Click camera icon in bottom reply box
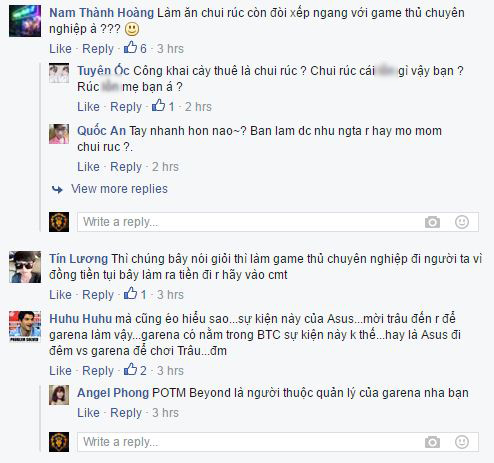The width and height of the screenshot is (494, 463). [432, 442]
